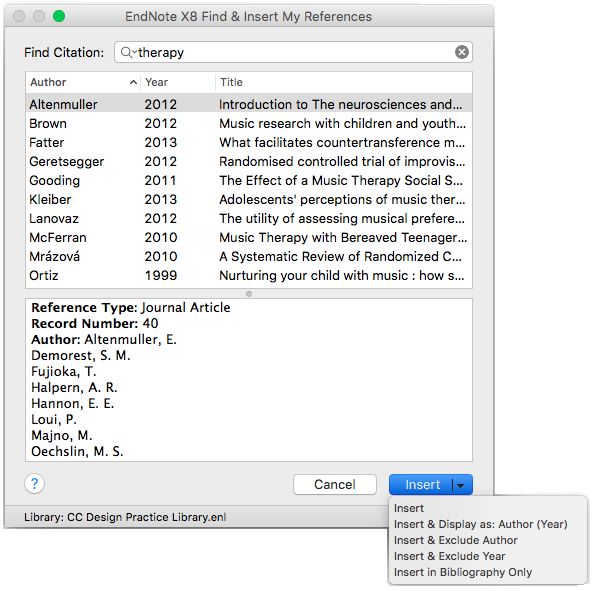
Task: Click the green zoom window button
Action: pyautogui.click(x=59, y=16)
